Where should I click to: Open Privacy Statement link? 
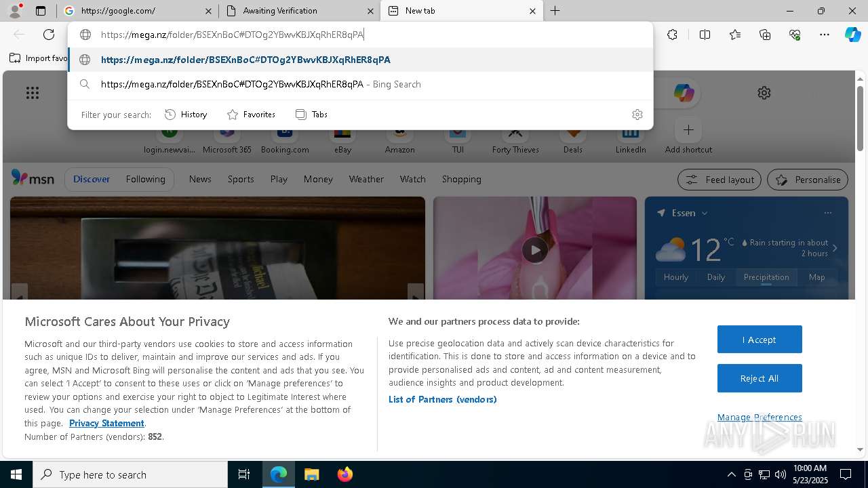pyautogui.click(x=106, y=423)
